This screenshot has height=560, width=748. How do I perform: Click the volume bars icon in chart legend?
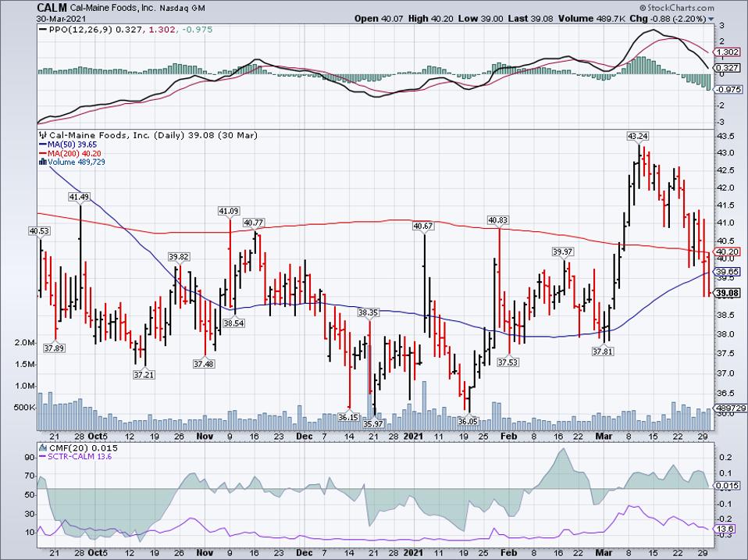coord(42,162)
